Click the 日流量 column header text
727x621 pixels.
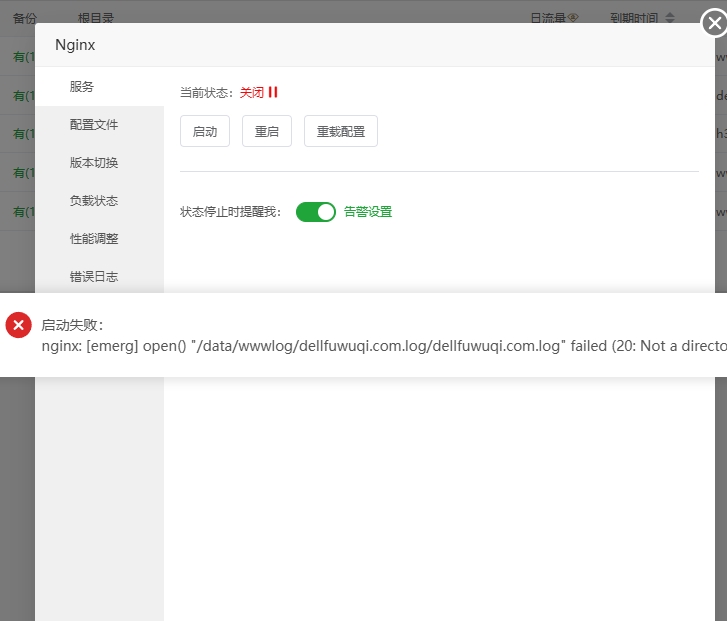(548, 18)
